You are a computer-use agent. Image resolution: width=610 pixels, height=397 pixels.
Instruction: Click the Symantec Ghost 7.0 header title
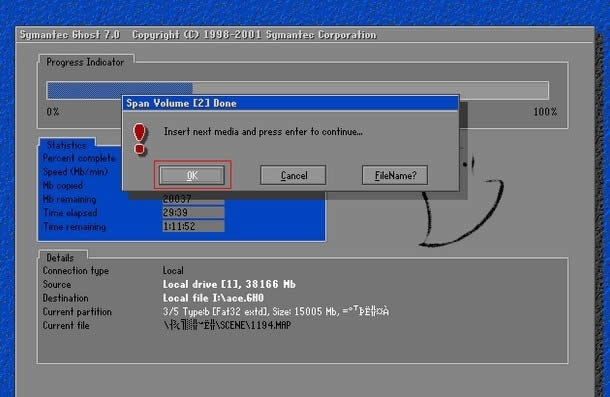pos(70,35)
